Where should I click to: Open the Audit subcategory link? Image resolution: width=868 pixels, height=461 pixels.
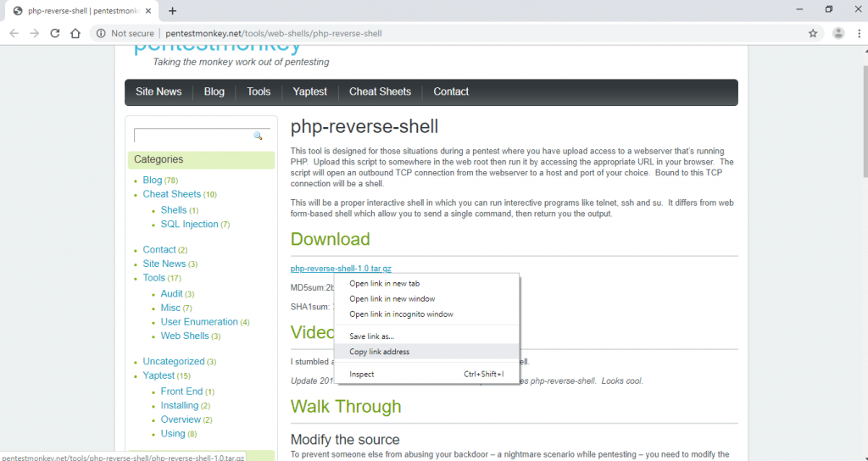[171, 294]
